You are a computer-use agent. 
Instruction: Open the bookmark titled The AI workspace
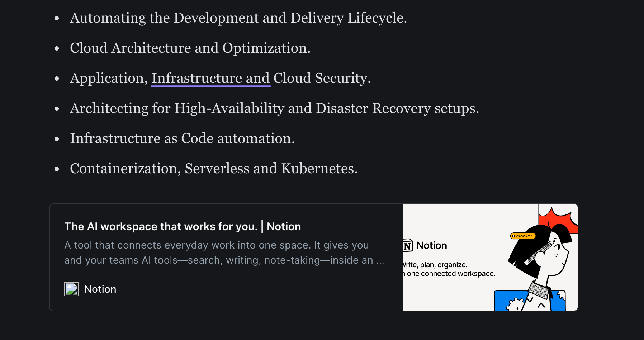tap(183, 226)
